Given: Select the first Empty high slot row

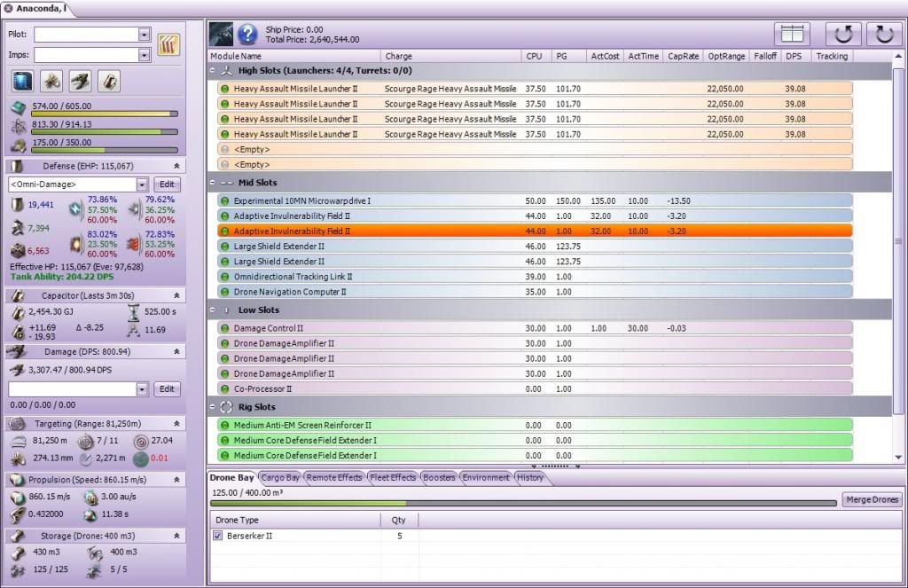Looking at the screenshot, I should click(532, 149).
